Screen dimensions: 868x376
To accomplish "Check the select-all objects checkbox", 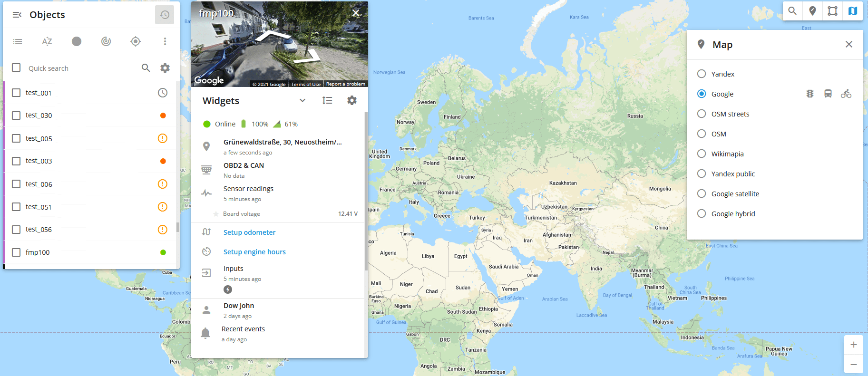I will [x=16, y=67].
